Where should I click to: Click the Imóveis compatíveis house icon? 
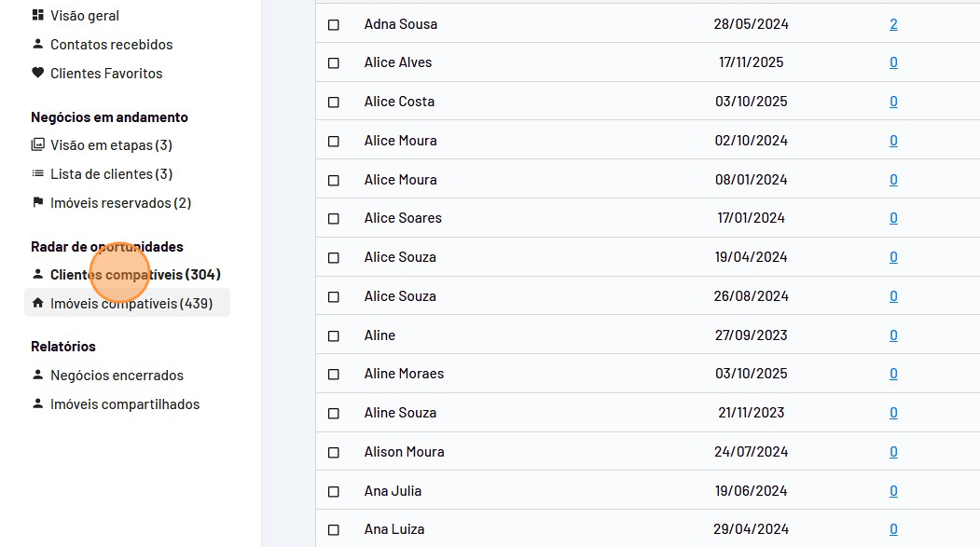37,303
